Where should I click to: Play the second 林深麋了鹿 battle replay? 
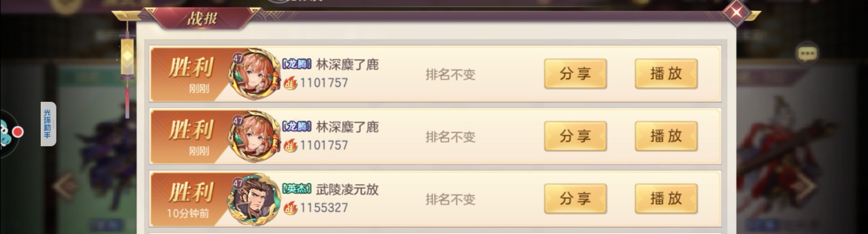[x=666, y=136]
